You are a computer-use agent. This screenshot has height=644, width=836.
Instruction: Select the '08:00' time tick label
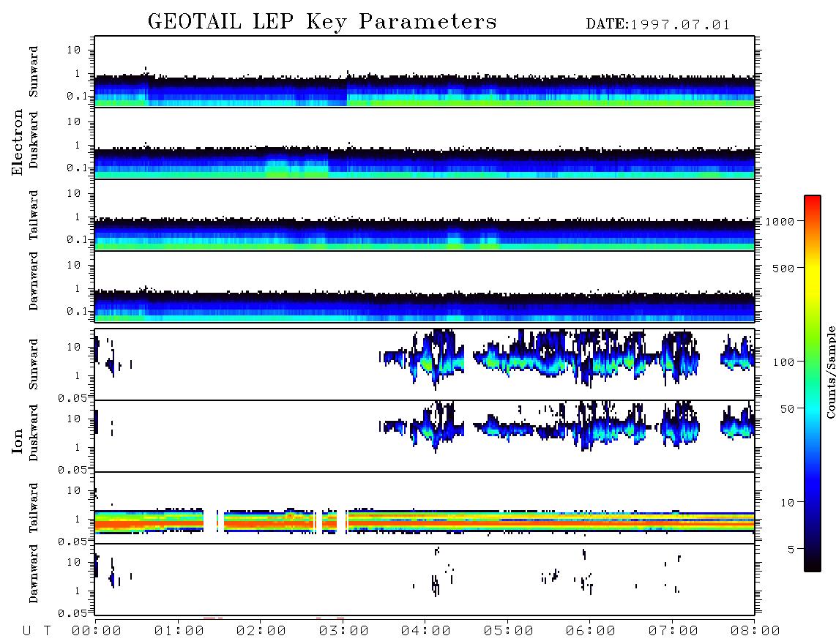click(x=755, y=632)
